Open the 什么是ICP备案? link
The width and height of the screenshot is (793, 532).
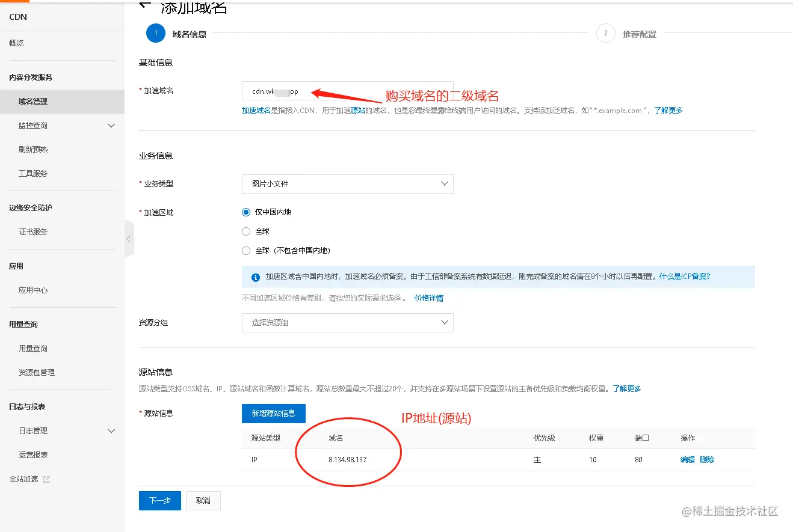(x=685, y=277)
